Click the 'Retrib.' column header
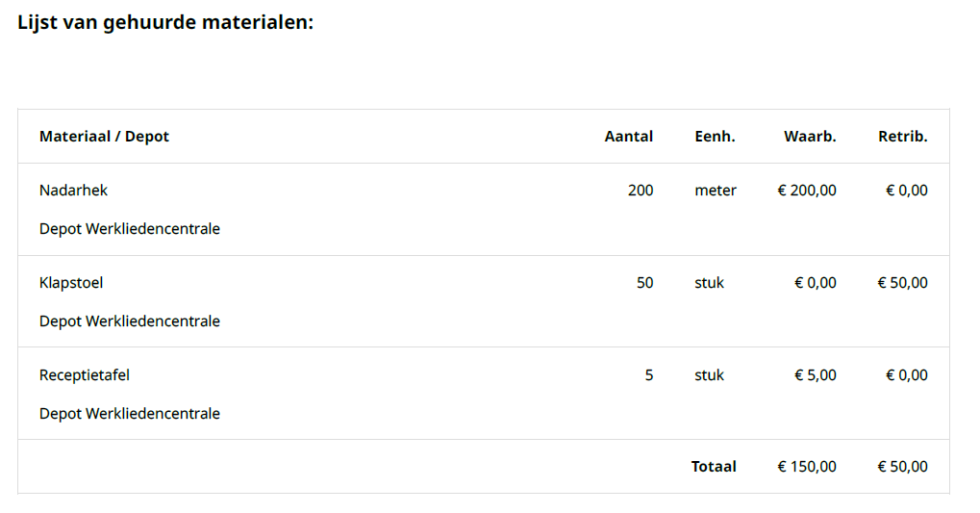The width and height of the screenshot is (980, 513). (x=902, y=137)
